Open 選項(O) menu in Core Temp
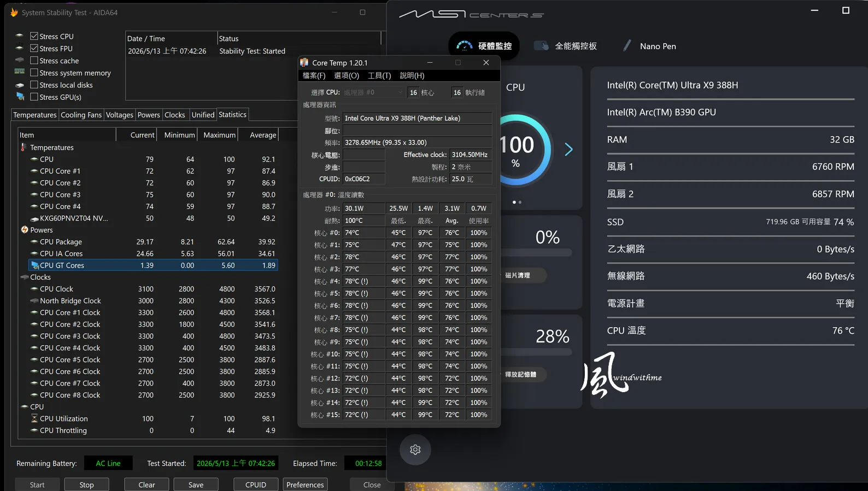This screenshot has width=868, height=491. (x=347, y=75)
